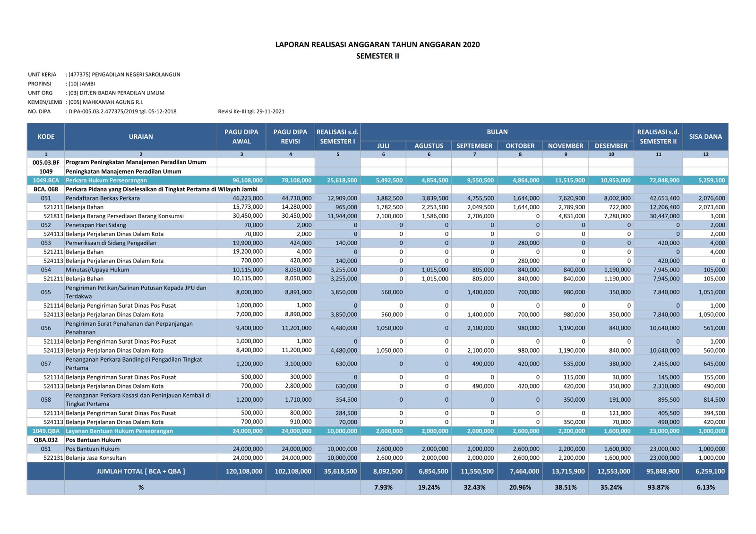Select the 'PAGU DIPA AWAL' header

pos(241,136)
